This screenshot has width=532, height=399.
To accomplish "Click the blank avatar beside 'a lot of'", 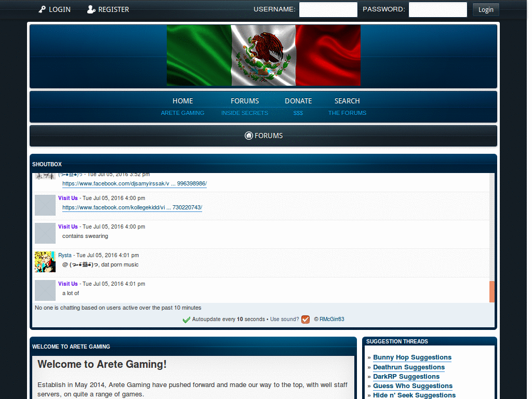I will (45, 290).
